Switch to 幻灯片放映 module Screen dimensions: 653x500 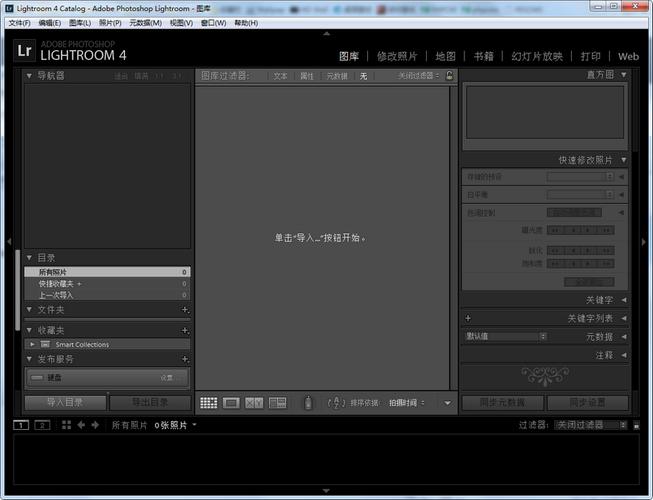pos(537,56)
